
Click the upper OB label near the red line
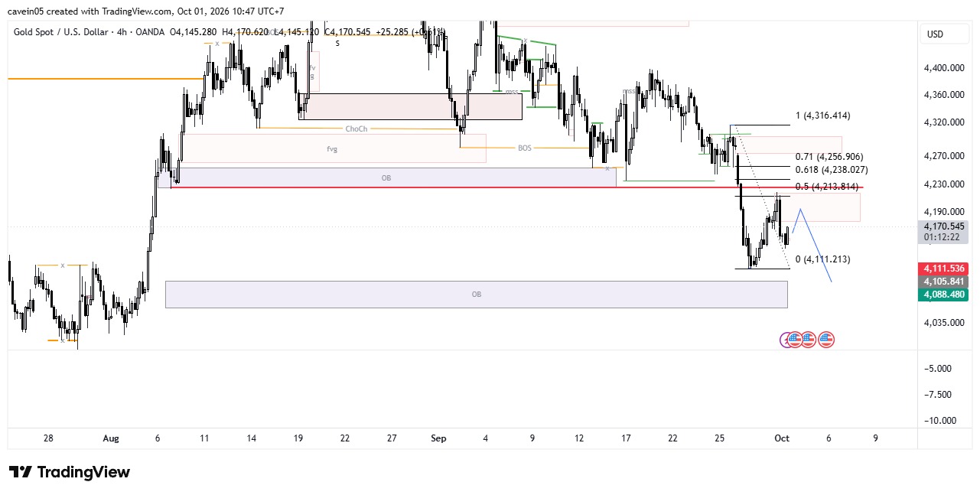pyautogui.click(x=386, y=177)
